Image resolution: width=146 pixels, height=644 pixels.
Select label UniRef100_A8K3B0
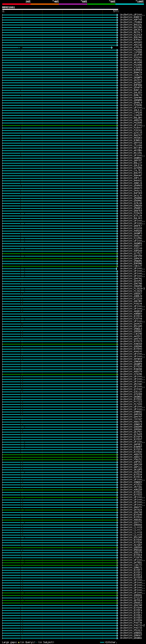pyautogui.click(x=131, y=301)
